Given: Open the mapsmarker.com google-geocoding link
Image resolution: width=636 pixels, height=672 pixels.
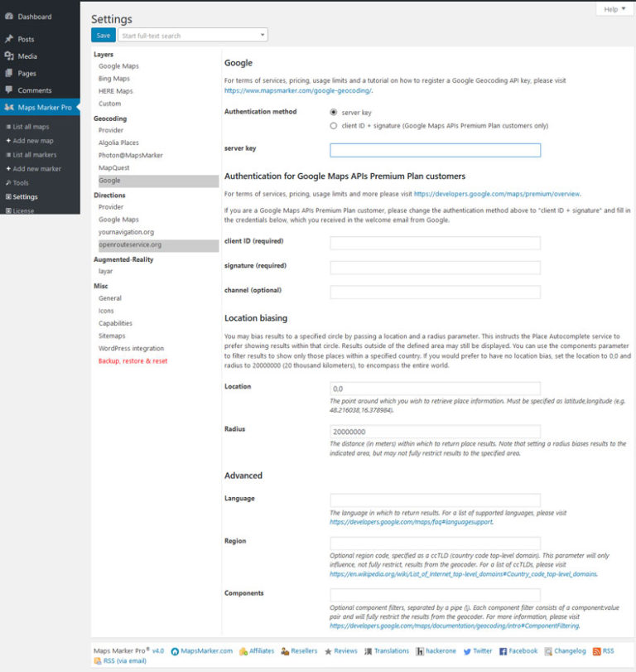Looking at the screenshot, I should [x=298, y=90].
